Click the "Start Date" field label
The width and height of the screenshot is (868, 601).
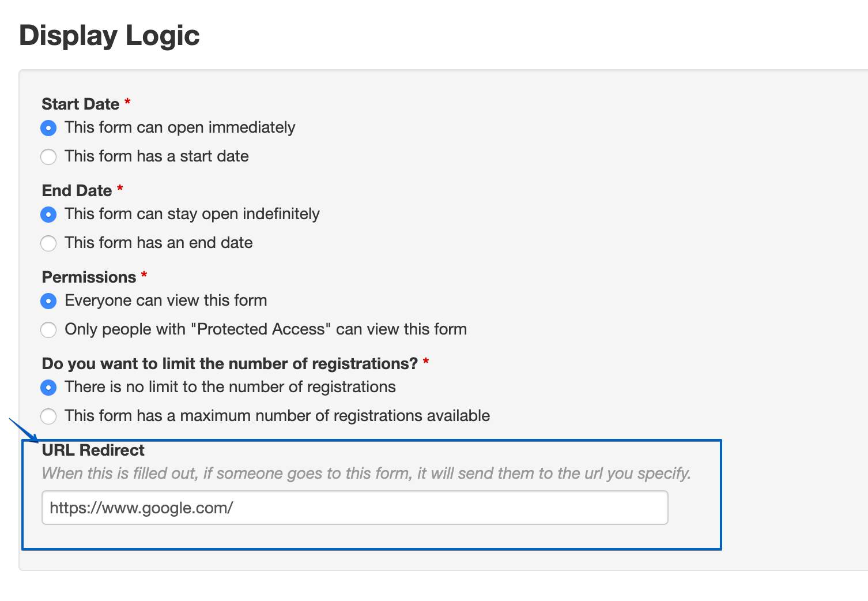coord(81,104)
